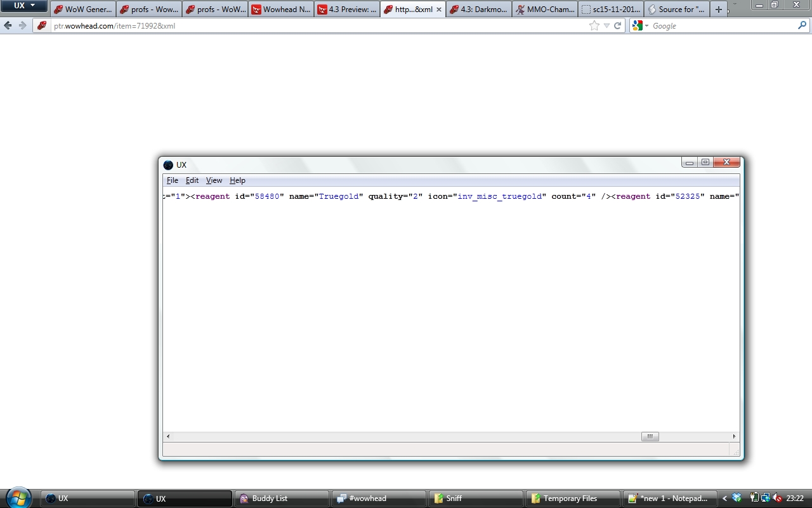
Task: Open the File menu in the UX window
Action: click(x=172, y=180)
